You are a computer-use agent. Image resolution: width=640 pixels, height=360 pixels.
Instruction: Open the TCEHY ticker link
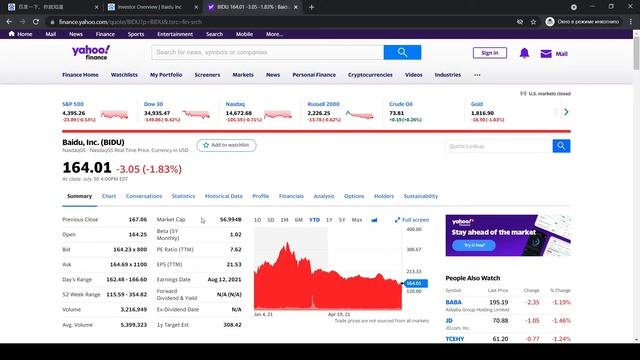pos(455,339)
